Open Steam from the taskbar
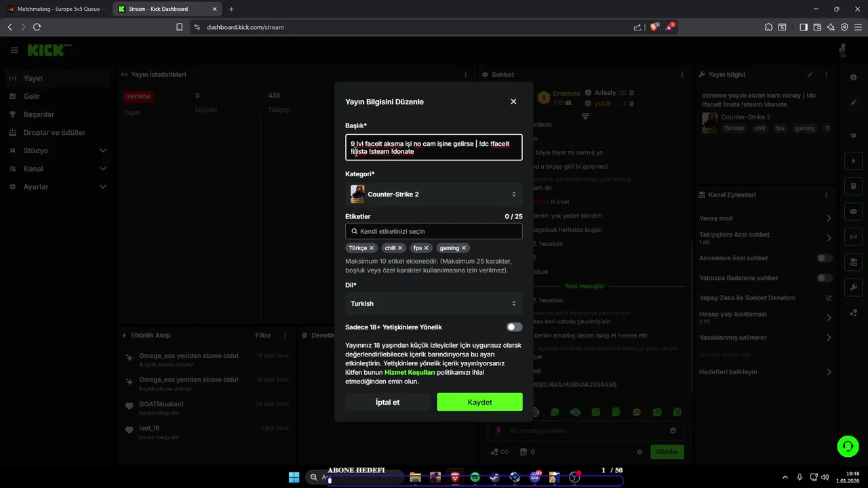The height and width of the screenshot is (488, 868). [x=495, y=477]
